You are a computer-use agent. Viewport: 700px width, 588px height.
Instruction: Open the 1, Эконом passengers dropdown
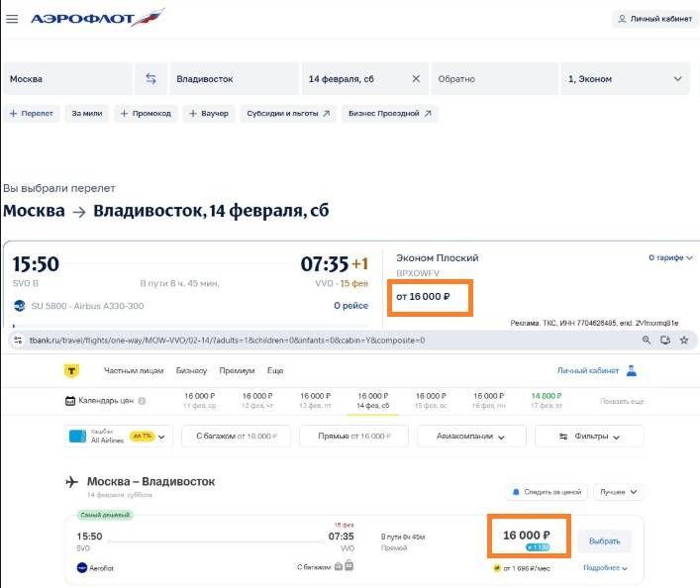625,78
